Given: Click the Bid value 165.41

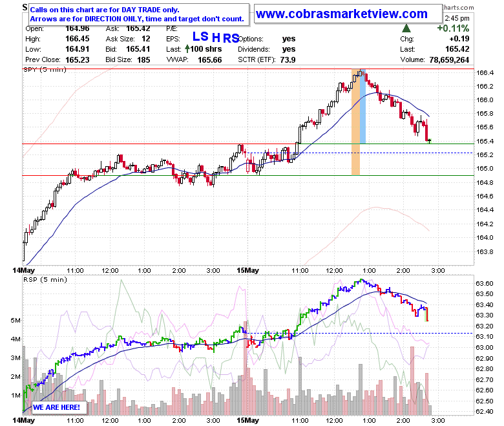Looking at the screenshot, I should coord(138,49).
